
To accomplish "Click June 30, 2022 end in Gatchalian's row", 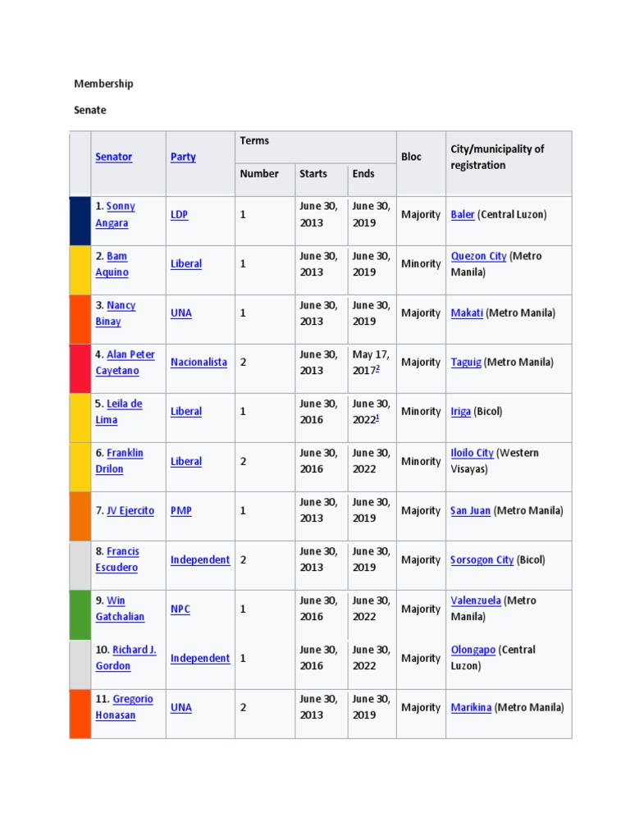I will pos(372,609).
